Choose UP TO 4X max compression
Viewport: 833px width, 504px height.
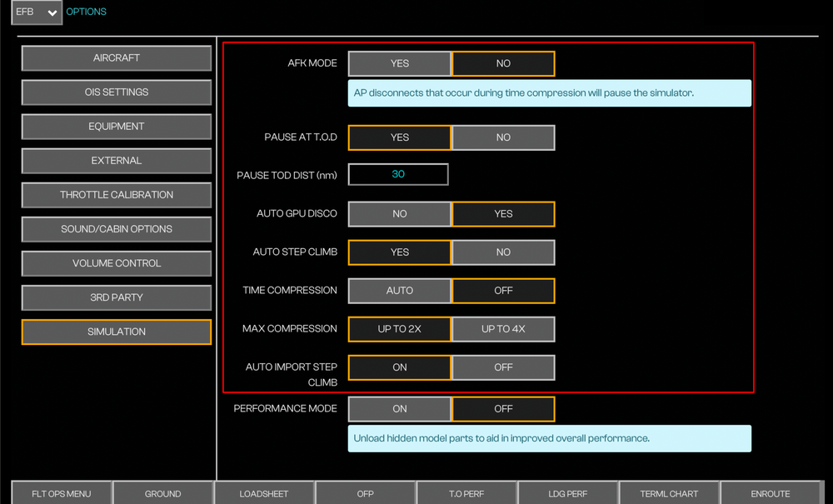coord(503,329)
